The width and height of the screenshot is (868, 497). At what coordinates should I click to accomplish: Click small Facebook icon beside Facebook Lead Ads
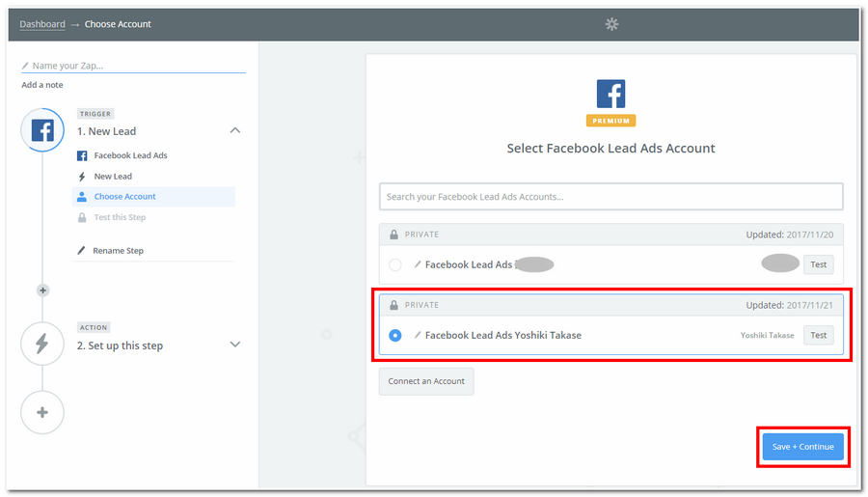pos(82,155)
